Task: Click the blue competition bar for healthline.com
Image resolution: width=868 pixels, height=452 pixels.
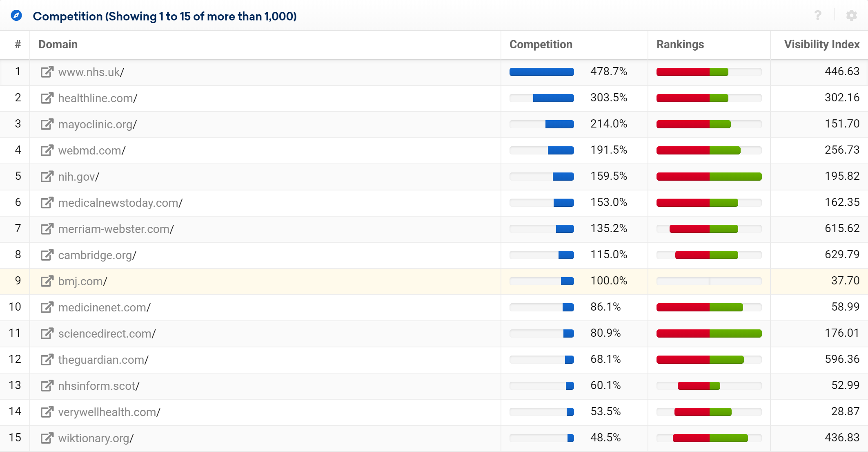Action: (554, 98)
